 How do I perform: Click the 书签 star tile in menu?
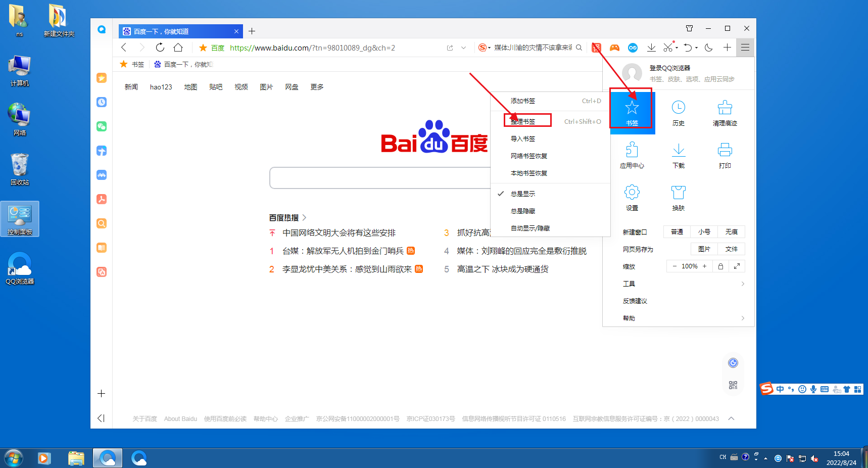pos(632,113)
